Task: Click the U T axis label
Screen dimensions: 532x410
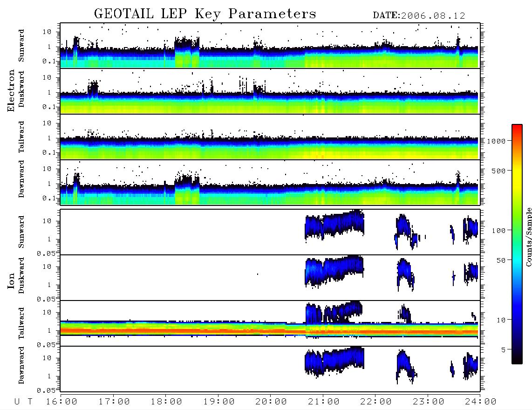Action: [x=23, y=402]
